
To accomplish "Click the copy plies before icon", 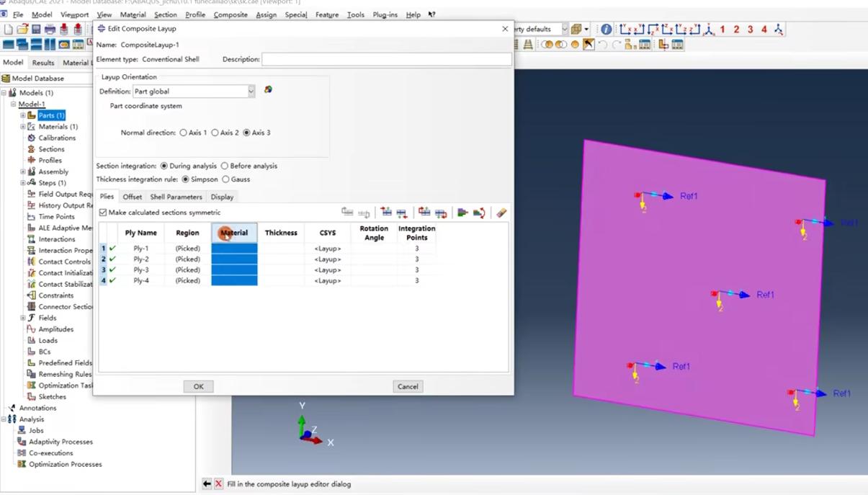I will (424, 213).
